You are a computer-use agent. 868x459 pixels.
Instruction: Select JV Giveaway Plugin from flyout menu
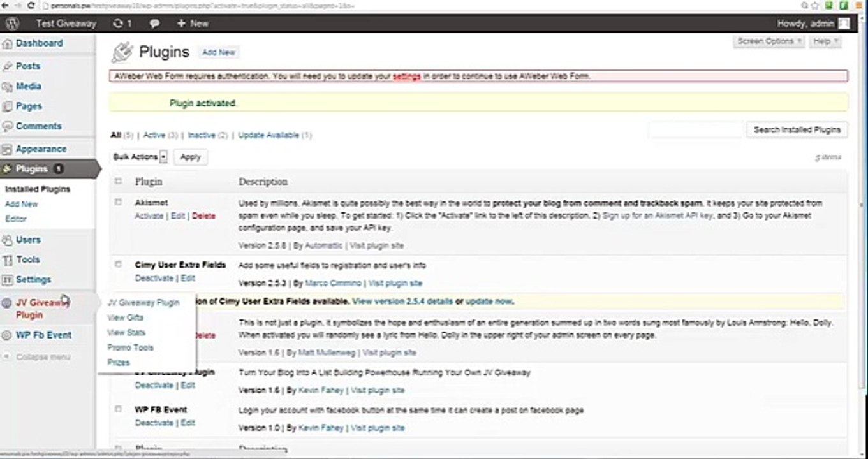(x=143, y=303)
